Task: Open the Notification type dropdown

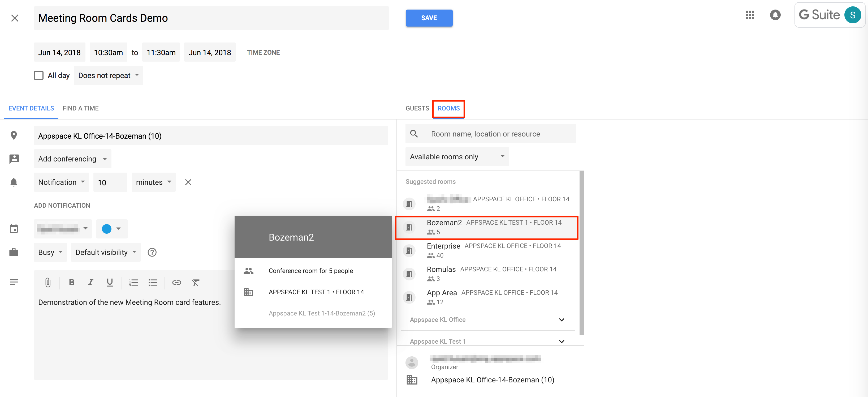Action: 61,182
